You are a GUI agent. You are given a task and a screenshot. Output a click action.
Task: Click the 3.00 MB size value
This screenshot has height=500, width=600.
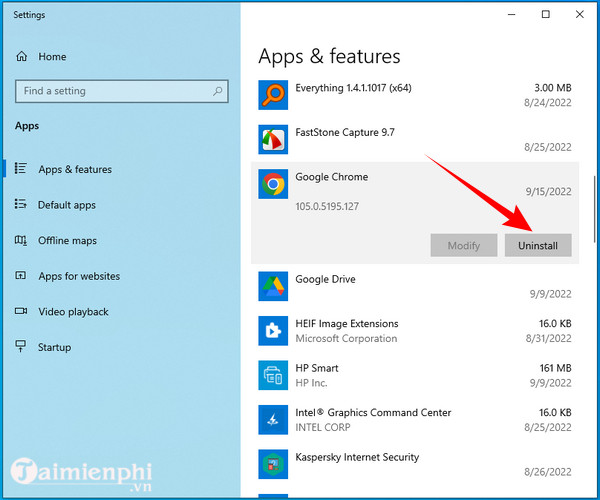point(553,88)
